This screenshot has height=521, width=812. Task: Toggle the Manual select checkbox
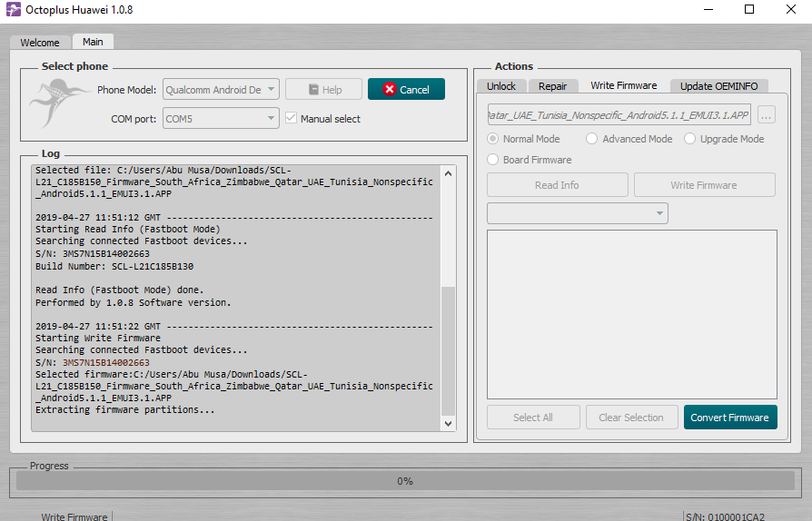pyautogui.click(x=291, y=119)
